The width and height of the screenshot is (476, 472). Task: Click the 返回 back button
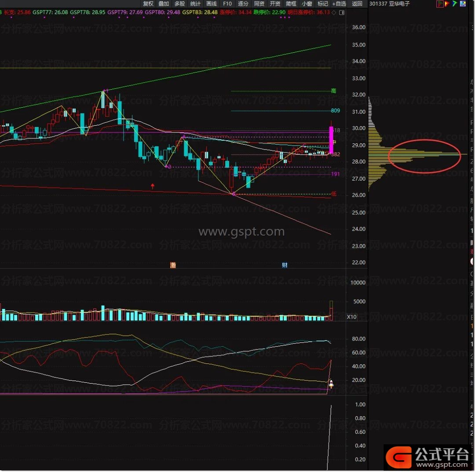point(357,4)
